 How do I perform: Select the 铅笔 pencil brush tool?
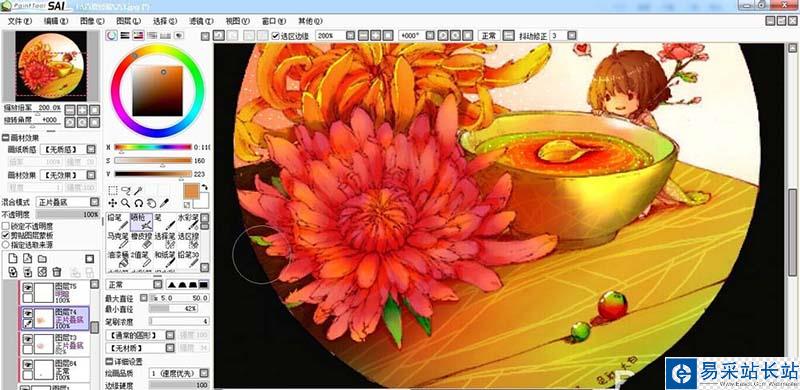(118, 222)
